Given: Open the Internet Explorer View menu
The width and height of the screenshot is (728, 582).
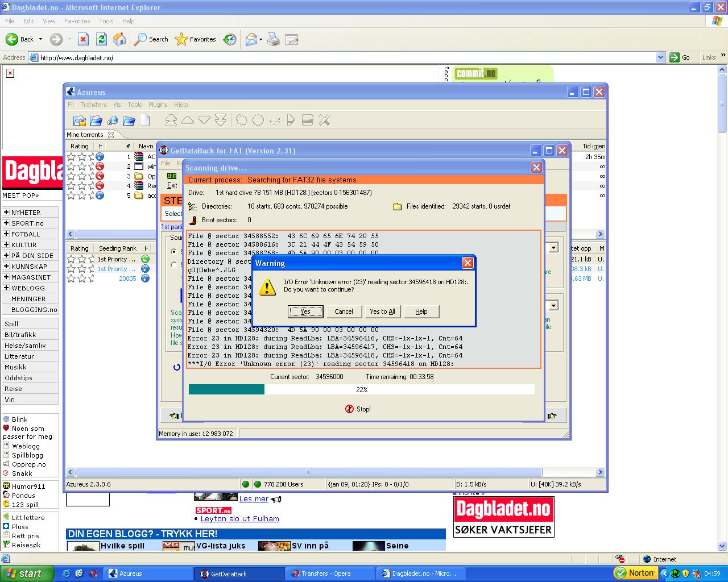Looking at the screenshot, I should pyautogui.click(x=49, y=21).
